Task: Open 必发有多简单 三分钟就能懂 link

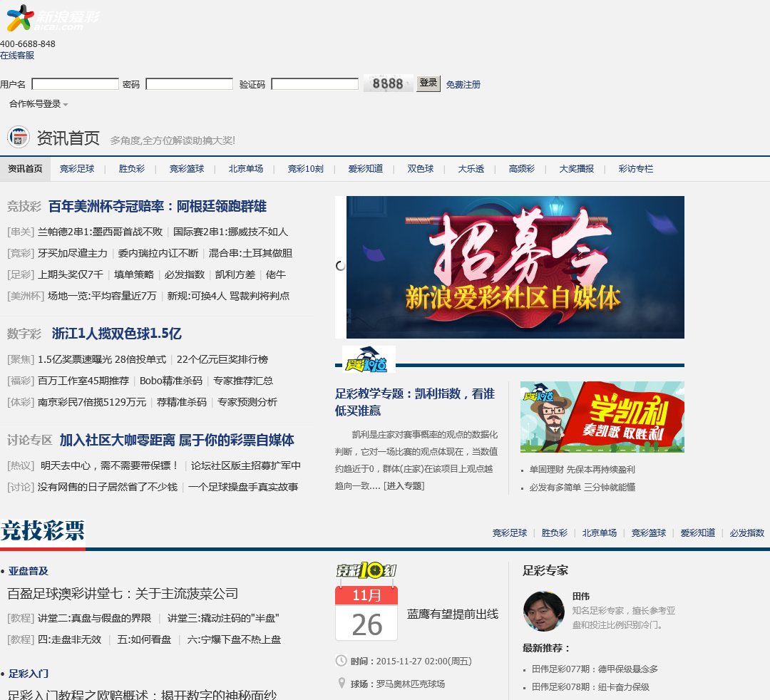Action: click(x=582, y=488)
